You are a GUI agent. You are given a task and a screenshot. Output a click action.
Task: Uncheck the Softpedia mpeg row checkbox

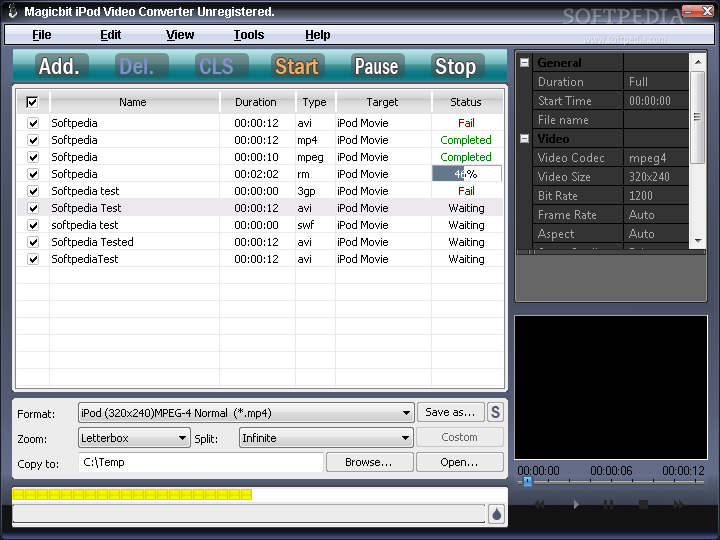click(33, 157)
